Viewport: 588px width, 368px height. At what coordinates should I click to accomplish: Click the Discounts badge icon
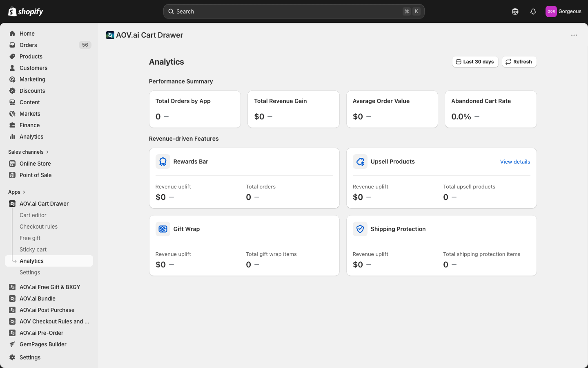tap(12, 91)
